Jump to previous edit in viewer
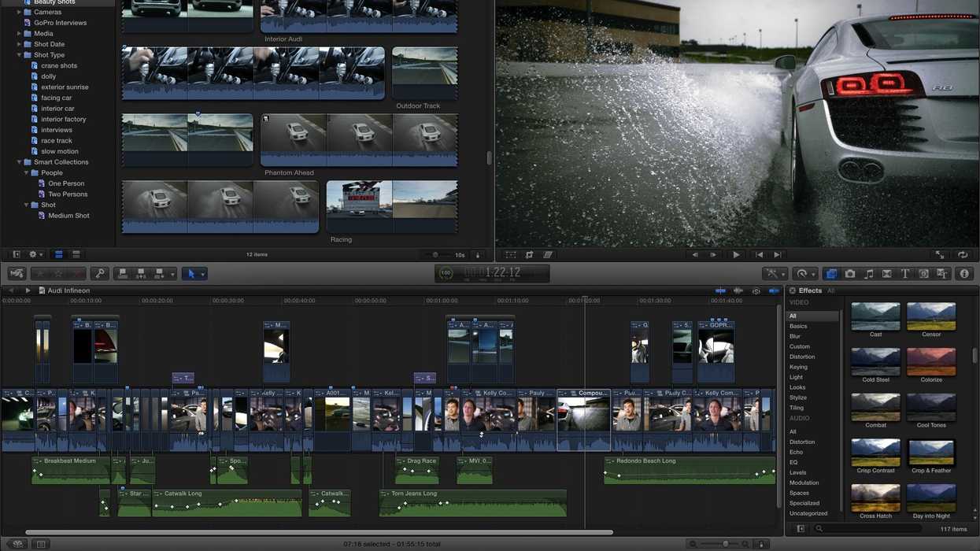 (759, 255)
